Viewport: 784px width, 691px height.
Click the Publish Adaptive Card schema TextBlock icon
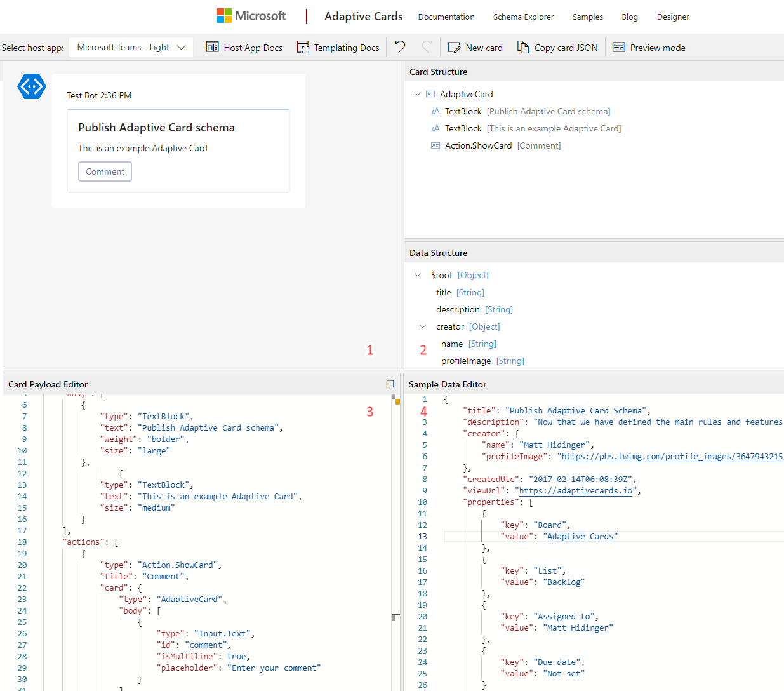coord(435,111)
